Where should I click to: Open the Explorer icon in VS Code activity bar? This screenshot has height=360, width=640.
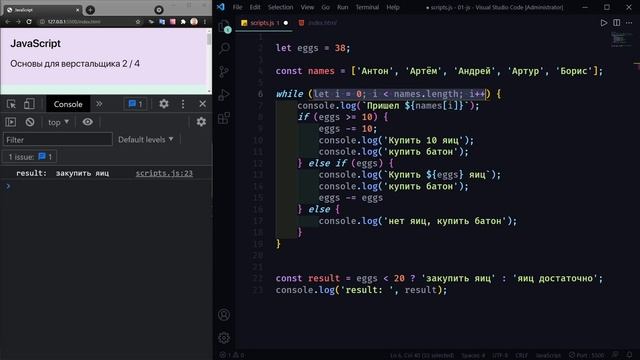224,27
